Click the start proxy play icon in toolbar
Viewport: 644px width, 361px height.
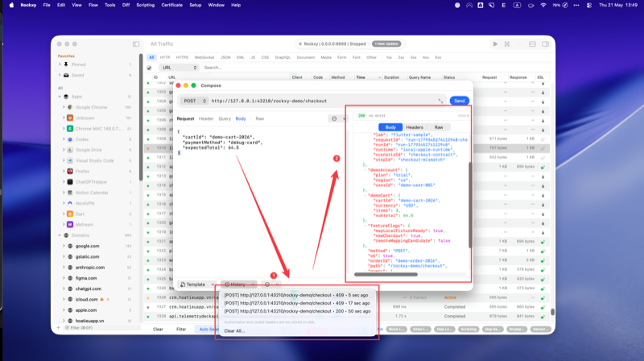tap(495, 44)
